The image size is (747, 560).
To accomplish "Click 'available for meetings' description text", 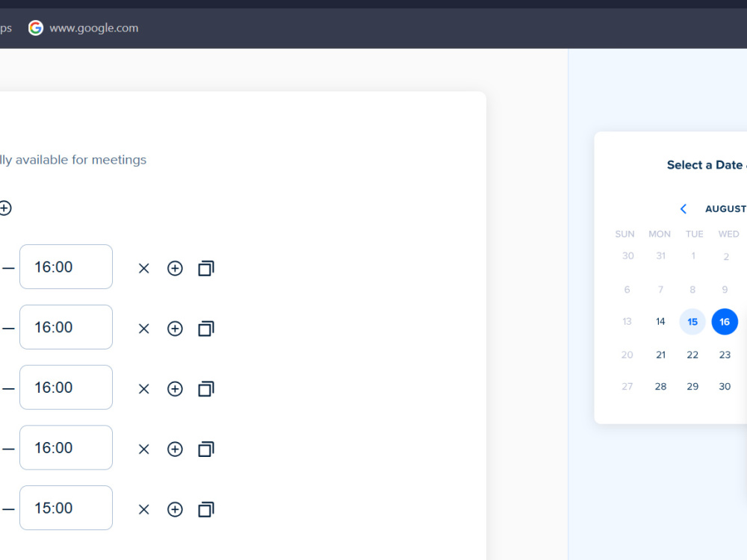I will click(x=81, y=160).
